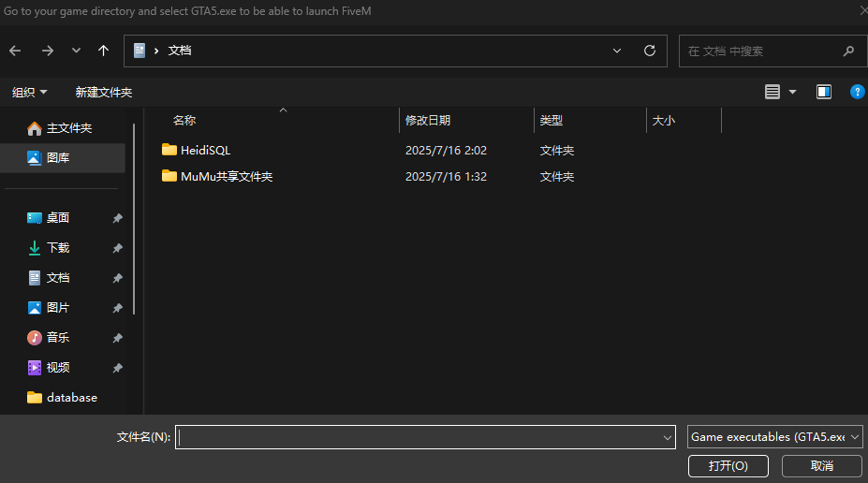Toggle the preview pane icon
The width and height of the screenshot is (868, 483).
[824, 92]
